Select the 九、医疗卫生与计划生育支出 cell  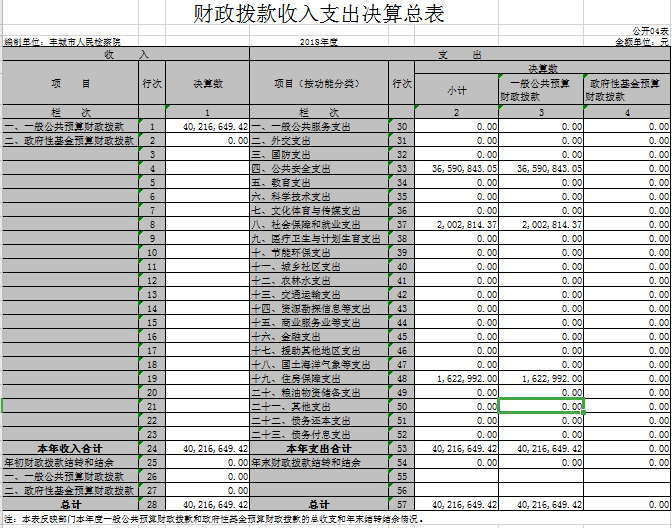coord(319,238)
